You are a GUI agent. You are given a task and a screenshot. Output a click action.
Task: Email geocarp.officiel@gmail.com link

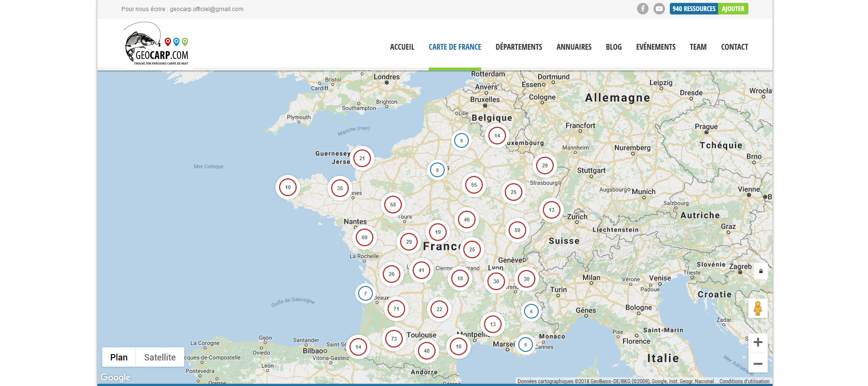pyautogui.click(x=206, y=9)
